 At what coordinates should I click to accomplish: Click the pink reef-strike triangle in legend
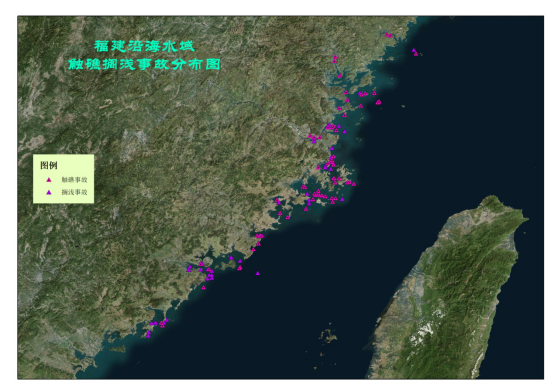click(x=49, y=180)
